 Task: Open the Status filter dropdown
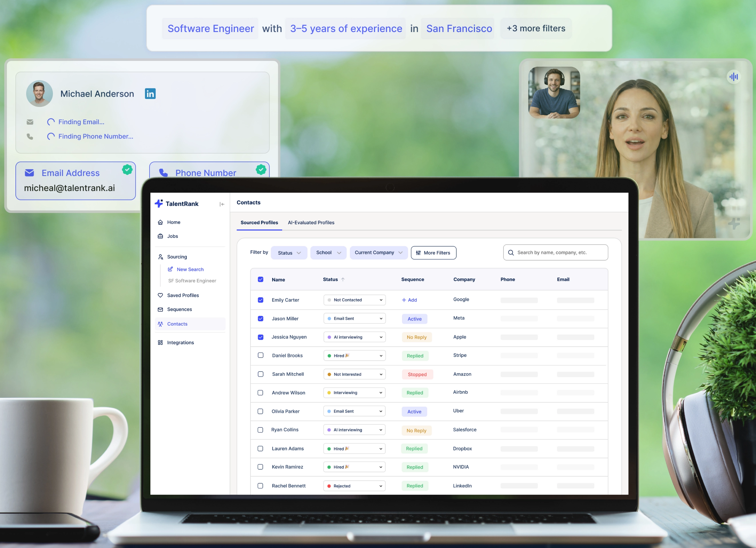(x=289, y=253)
